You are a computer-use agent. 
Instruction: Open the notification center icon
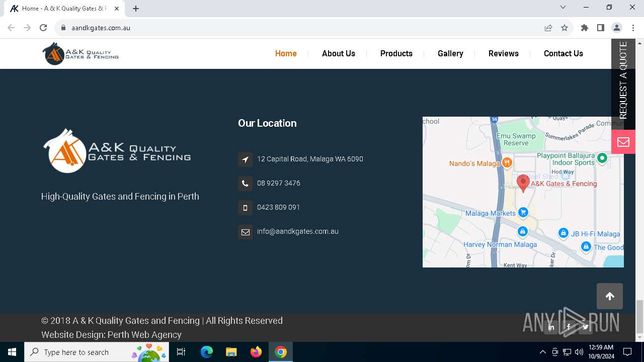(627, 352)
